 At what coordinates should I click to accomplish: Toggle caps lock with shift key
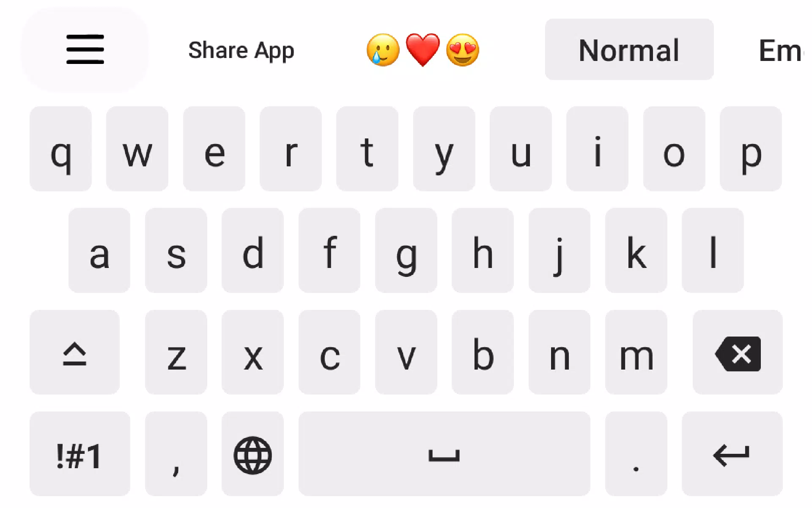pyautogui.click(x=75, y=353)
